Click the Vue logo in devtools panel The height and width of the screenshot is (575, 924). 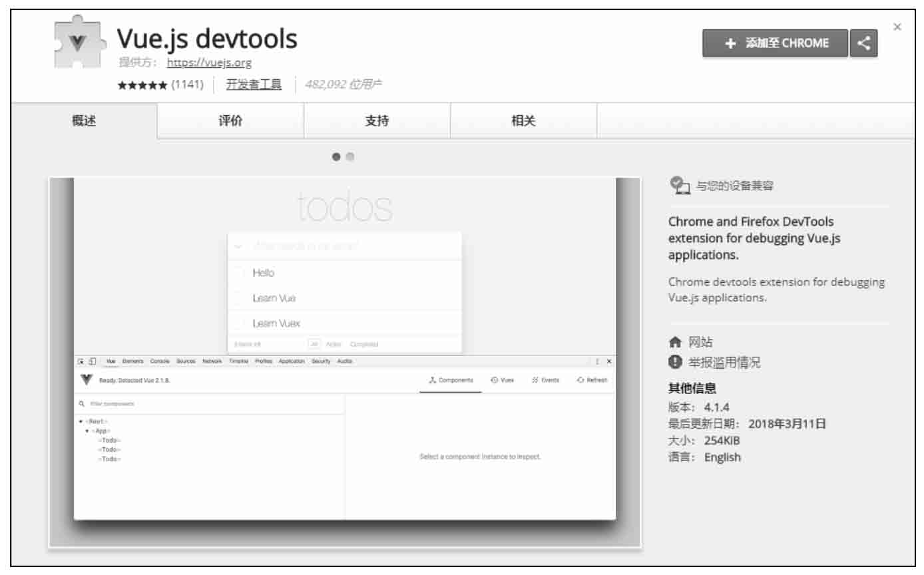87,380
